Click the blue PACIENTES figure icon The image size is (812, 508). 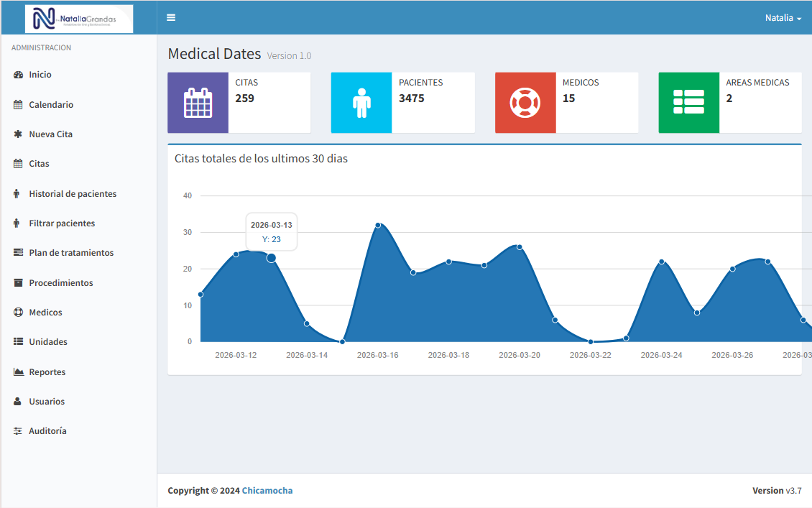coord(361,102)
